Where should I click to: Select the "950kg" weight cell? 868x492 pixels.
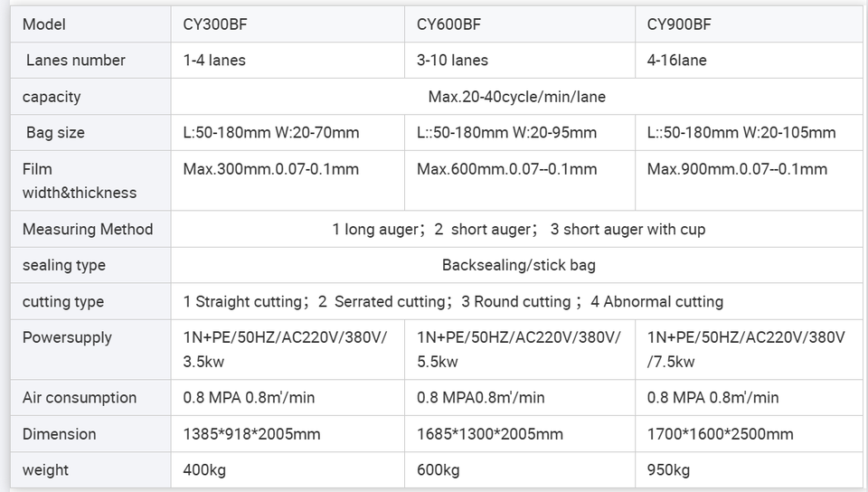pyautogui.click(x=668, y=470)
